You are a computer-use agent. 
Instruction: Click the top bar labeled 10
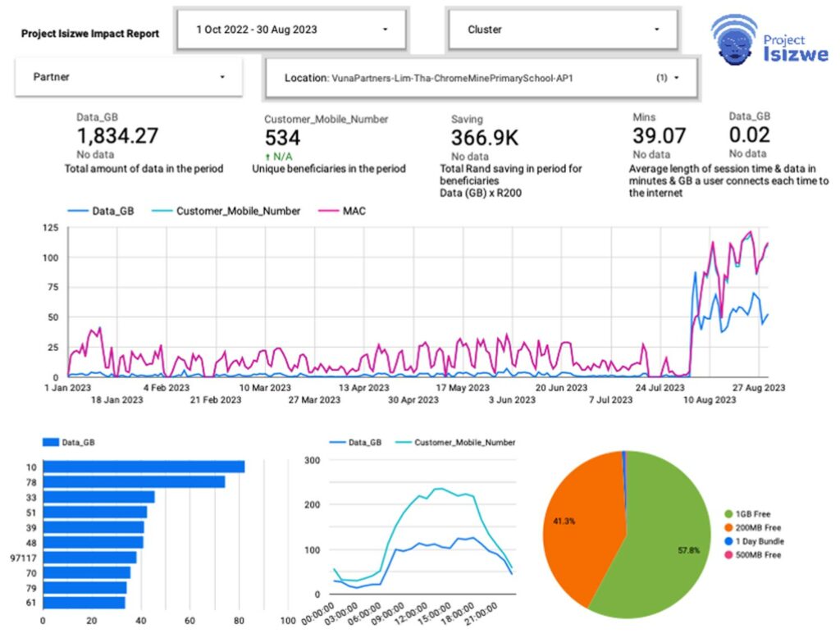144,467
